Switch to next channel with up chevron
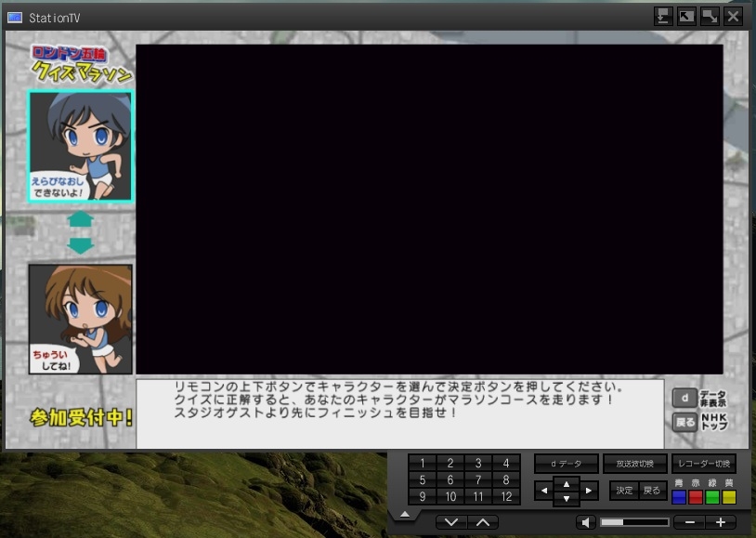756x538 pixels. click(482, 522)
